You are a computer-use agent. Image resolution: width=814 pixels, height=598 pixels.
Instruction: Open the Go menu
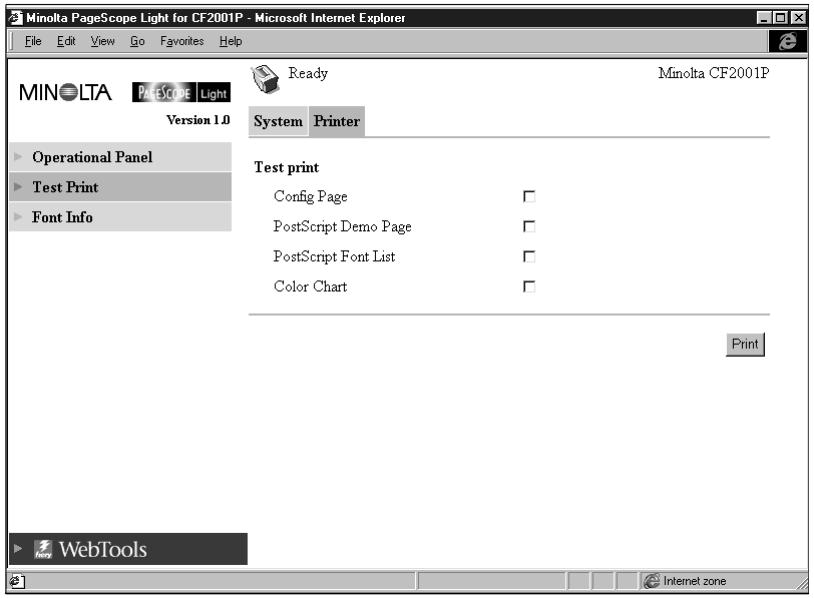tap(137, 41)
